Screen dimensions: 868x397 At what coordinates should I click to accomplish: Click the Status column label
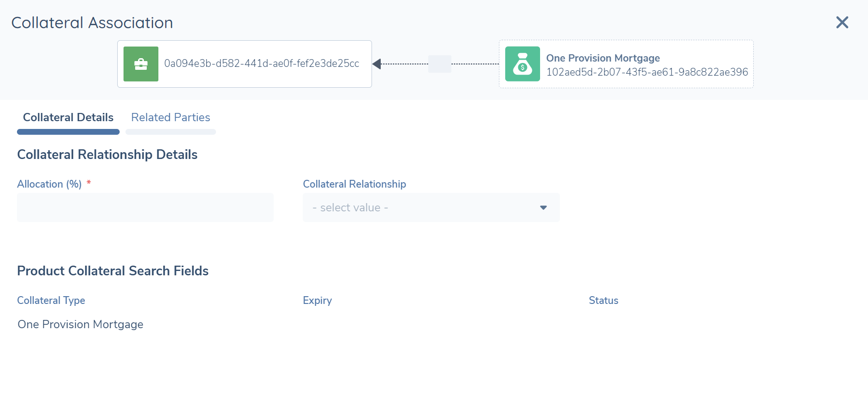pos(603,301)
